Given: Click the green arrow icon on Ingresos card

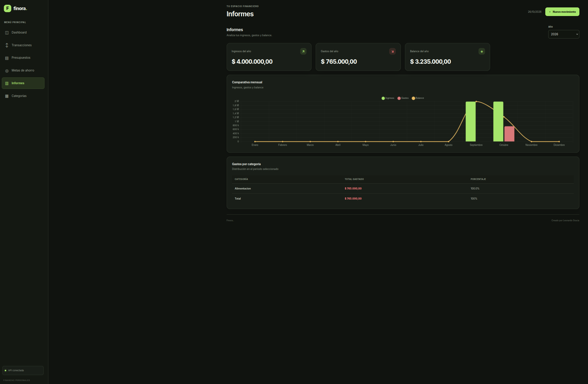Looking at the screenshot, I should pos(303,51).
